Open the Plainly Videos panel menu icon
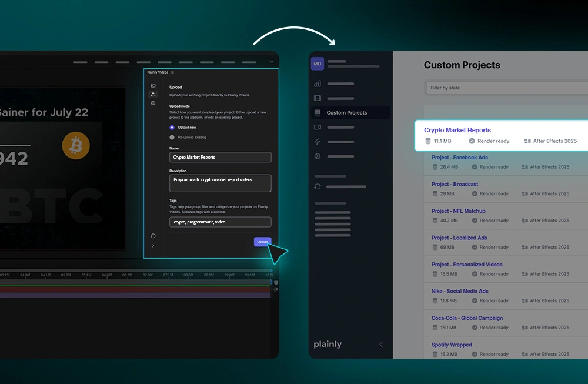 [172, 72]
